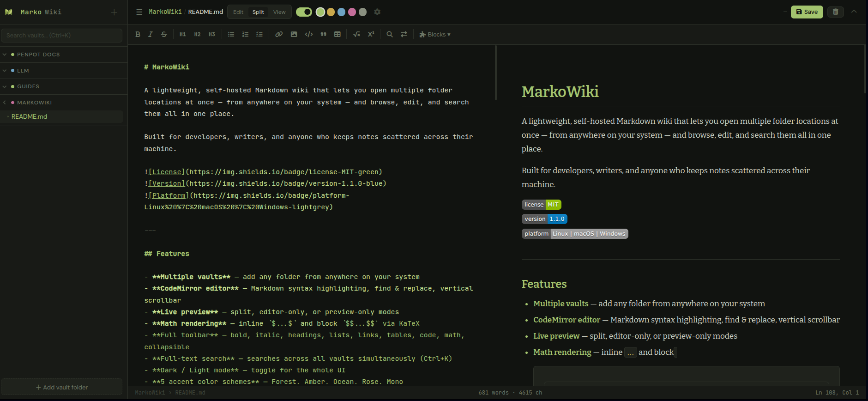The image size is (868, 401).
Task: Open the find search tool in toolbar
Action: [390, 34]
